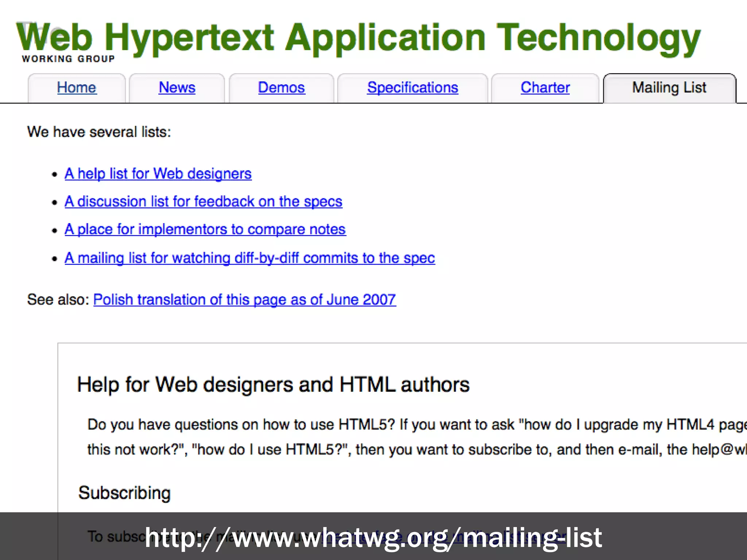Viewport: 747px width, 560px height.
Task: Select the Mailing List tab
Action: coord(669,88)
